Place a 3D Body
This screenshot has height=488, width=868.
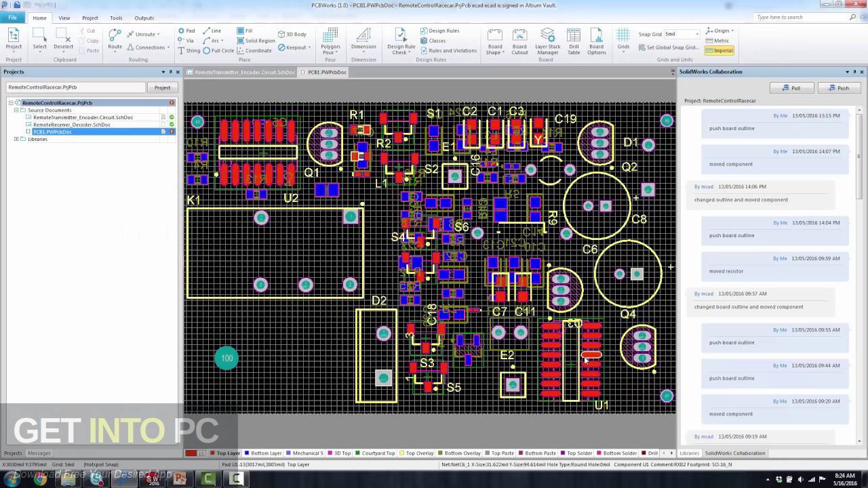click(x=292, y=34)
